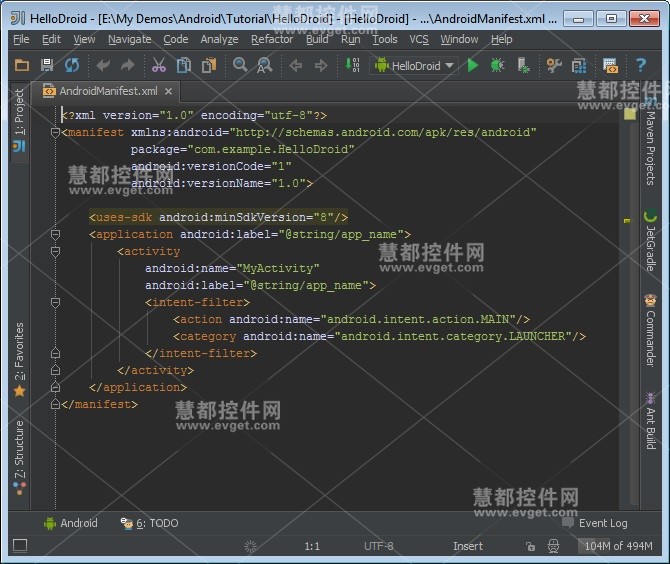Debug HelloDroid with bug icon
Viewport: 670px width, 564px height.
497,65
